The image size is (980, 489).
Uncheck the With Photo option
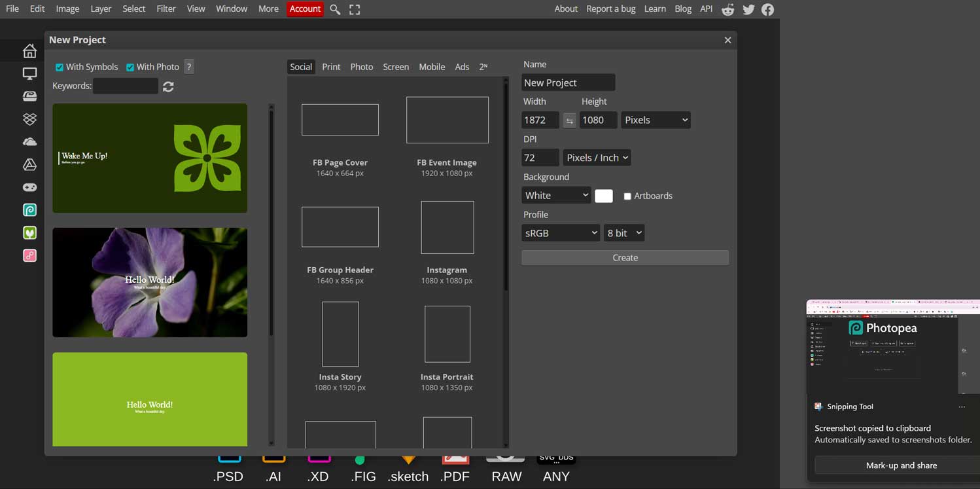[130, 66]
